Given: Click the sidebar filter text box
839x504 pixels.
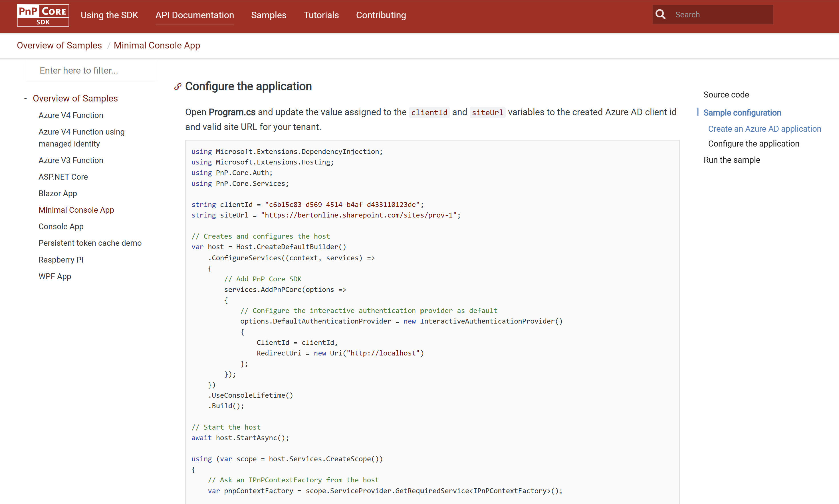Looking at the screenshot, I should point(90,70).
